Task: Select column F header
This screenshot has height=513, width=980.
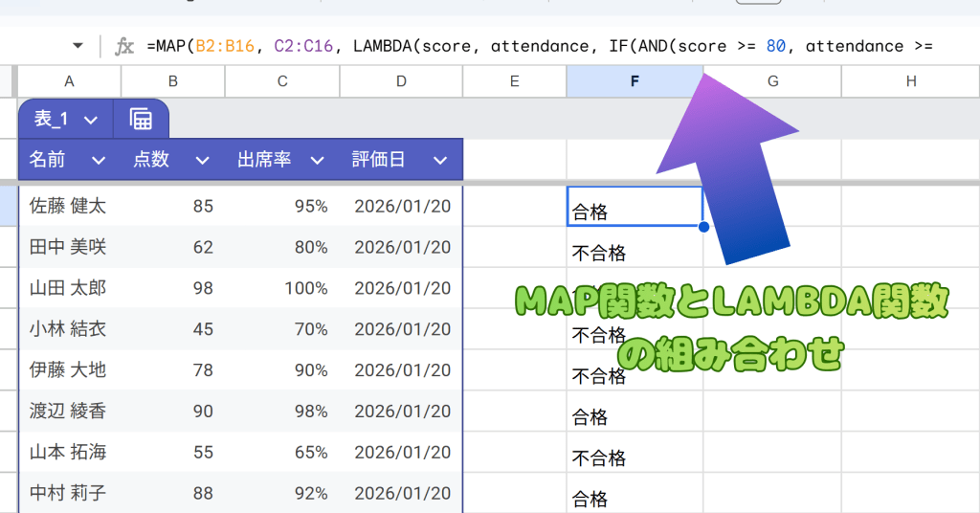Action: tap(635, 81)
